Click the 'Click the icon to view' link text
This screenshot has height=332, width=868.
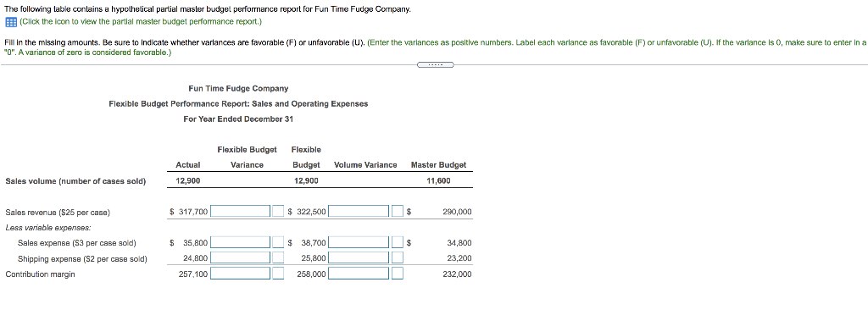[141, 22]
